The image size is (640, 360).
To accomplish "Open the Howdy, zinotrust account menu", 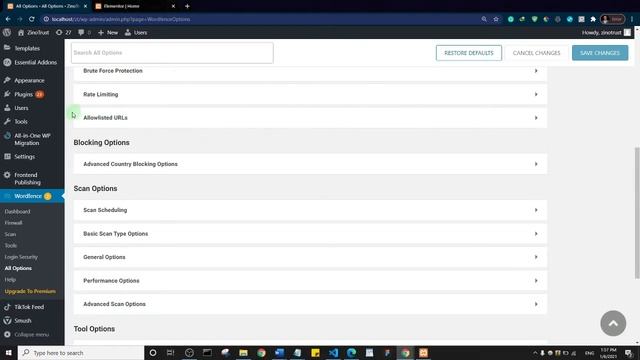I will [x=606, y=33].
